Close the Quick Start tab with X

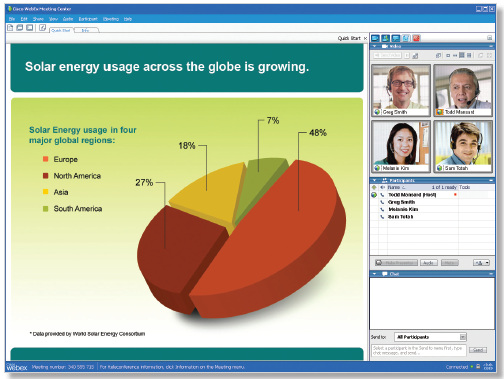(365, 38)
